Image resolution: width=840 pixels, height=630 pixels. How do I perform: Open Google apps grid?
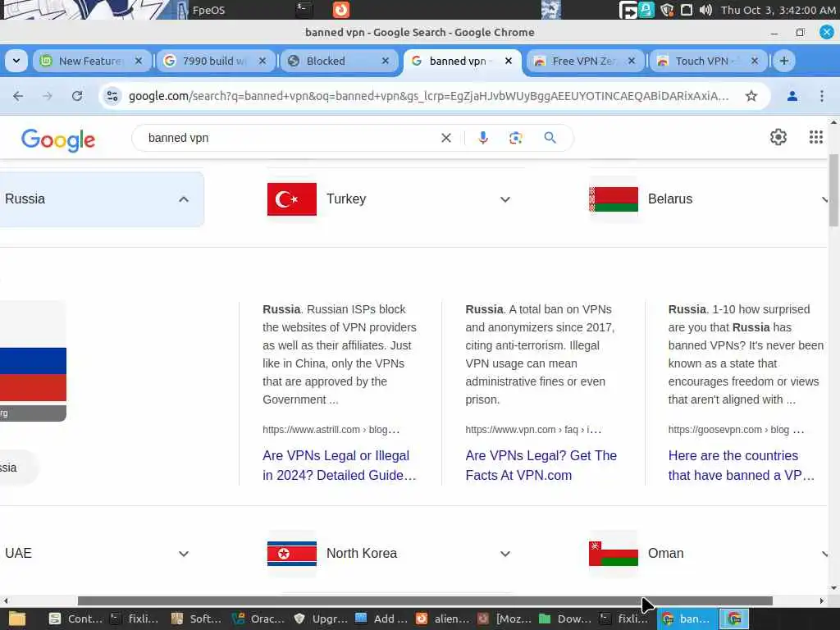815,137
